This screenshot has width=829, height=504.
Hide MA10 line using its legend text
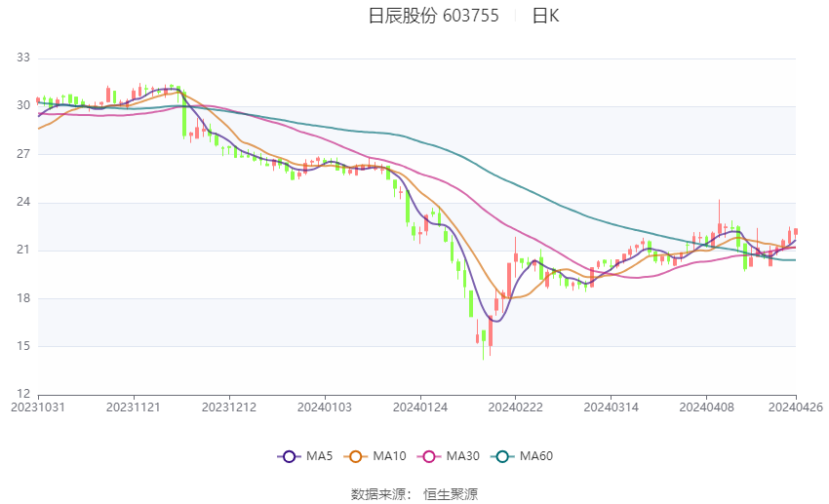click(389, 455)
